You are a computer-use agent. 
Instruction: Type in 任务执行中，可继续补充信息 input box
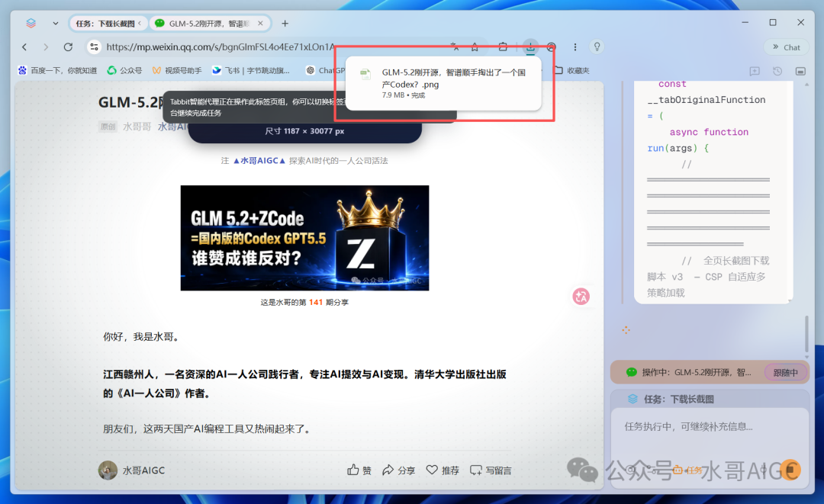click(709, 426)
